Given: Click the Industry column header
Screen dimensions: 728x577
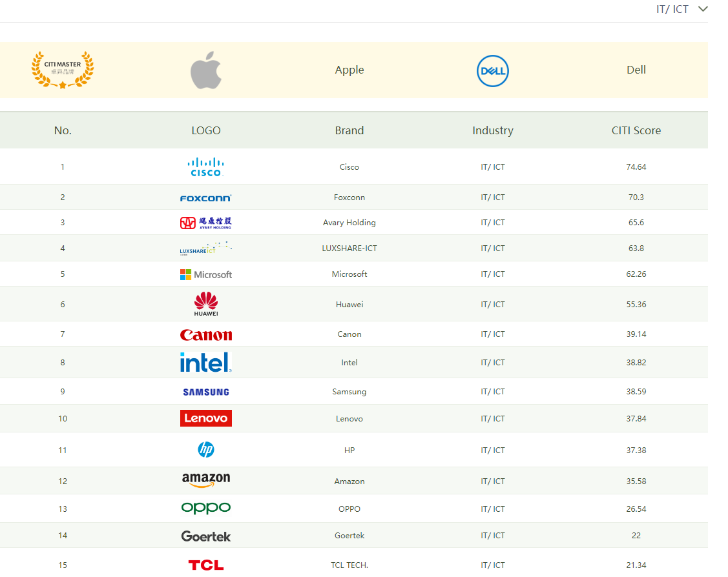Looking at the screenshot, I should (493, 130).
